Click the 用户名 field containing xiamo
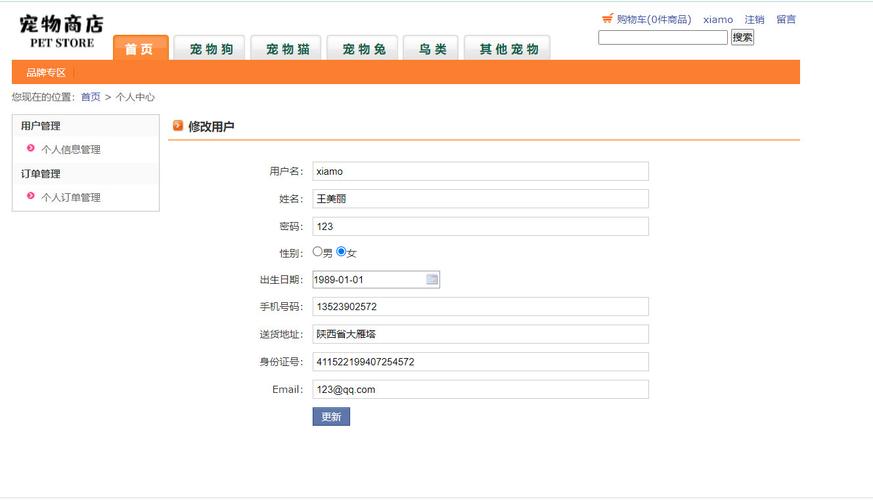 pyautogui.click(x=480, y=171)
